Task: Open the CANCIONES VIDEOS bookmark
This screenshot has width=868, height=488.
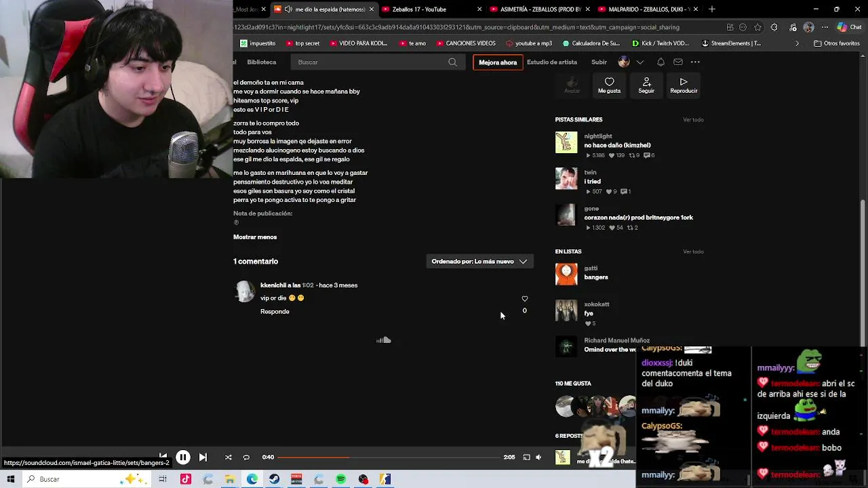Action: point(465,43)
